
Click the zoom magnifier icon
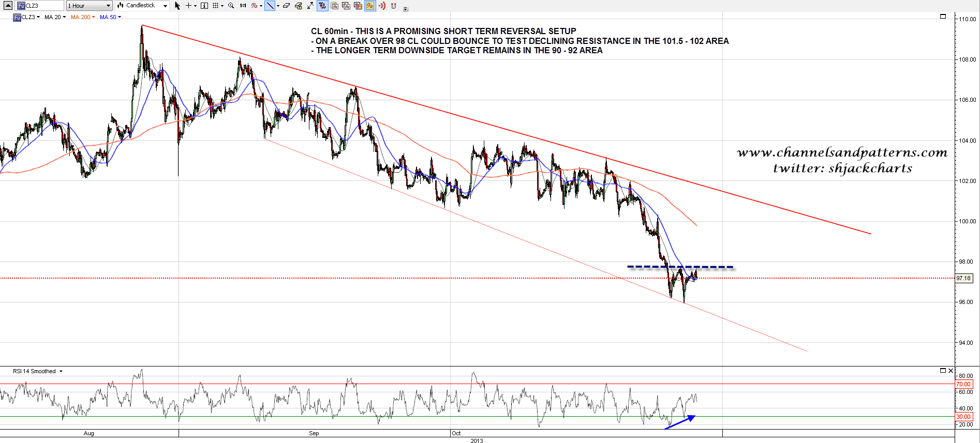point(231,6)
